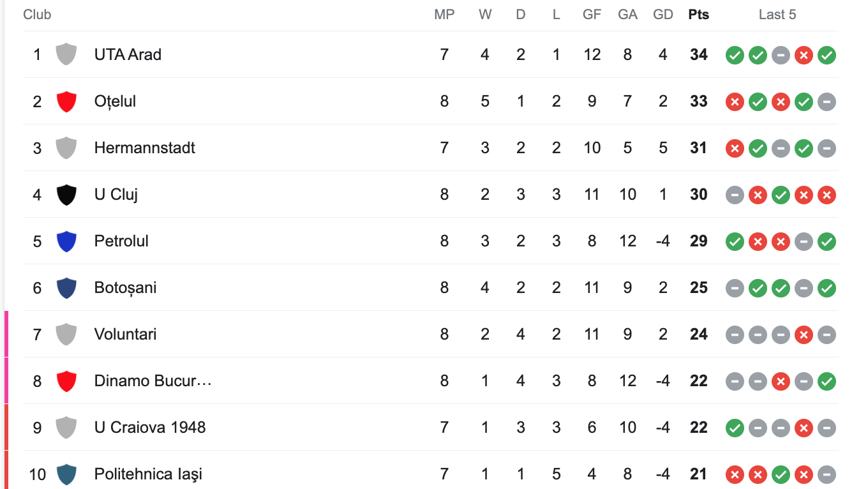Click the Pts column header

pyautogui.click(x=698, y=15)
